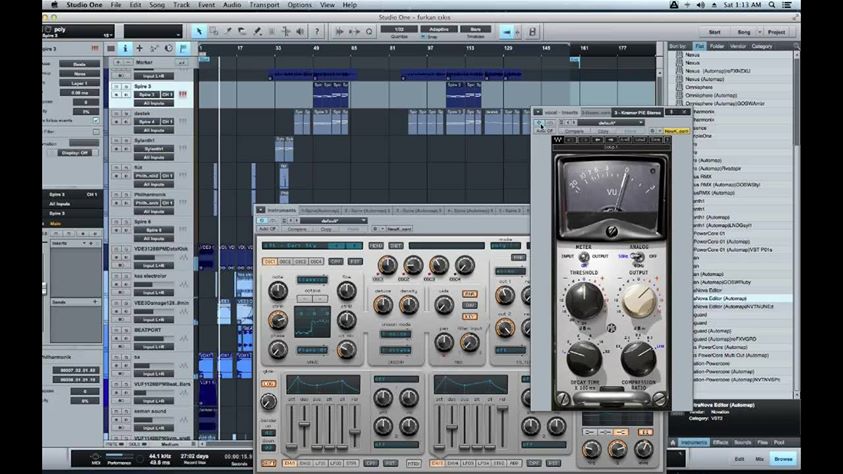Viewport: 843px width, 474px height.
Task: Click the power icon in Instruments window header
Action: 262,220
